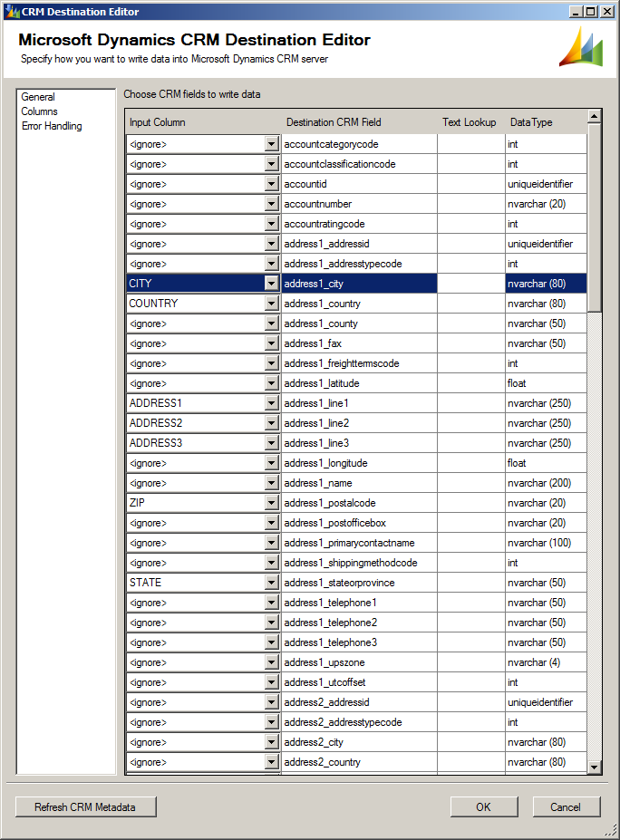Expand the CITY input column dropdown
This screenshot has width=620, height=840.
(272, 284)
